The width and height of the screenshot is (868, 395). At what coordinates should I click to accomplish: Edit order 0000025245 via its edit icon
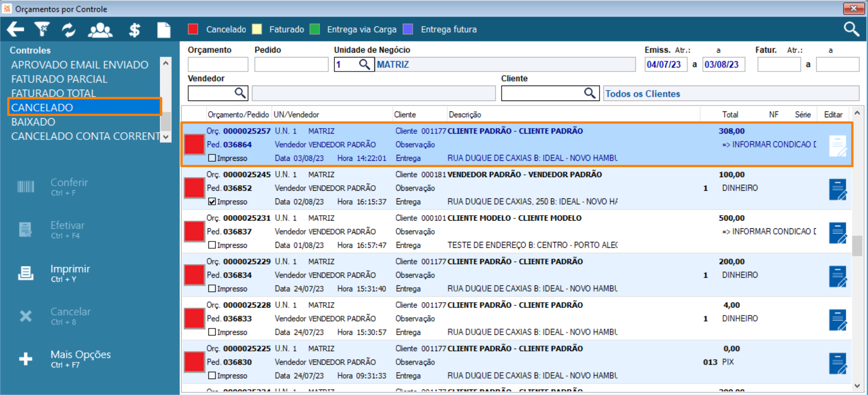pyautogui.click(x=838, y=189)
